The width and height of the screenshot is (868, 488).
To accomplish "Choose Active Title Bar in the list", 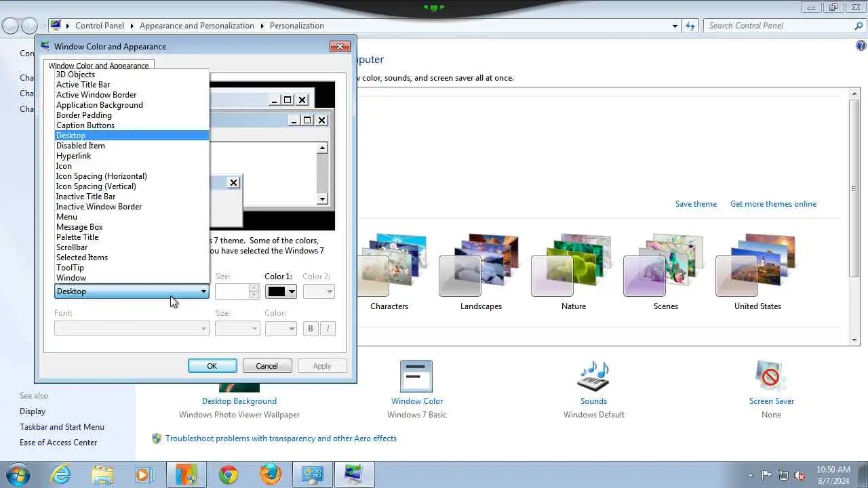I will (132, 85).
